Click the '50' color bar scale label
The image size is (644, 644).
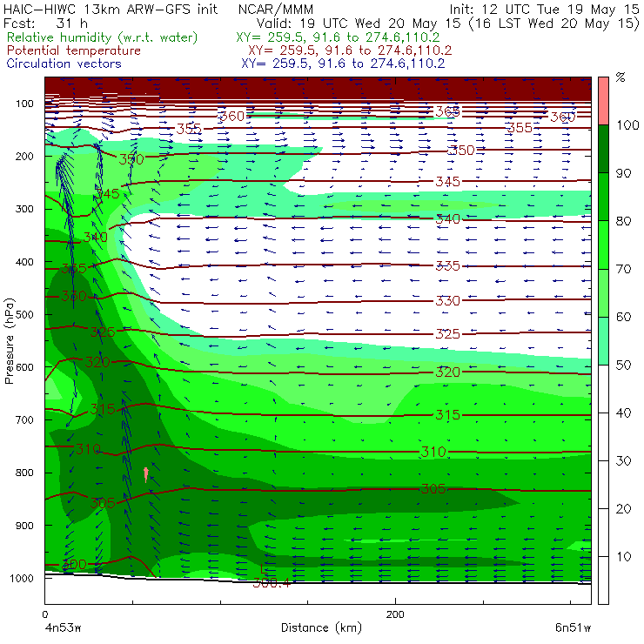pyautogui.click(x=623, y=366)
